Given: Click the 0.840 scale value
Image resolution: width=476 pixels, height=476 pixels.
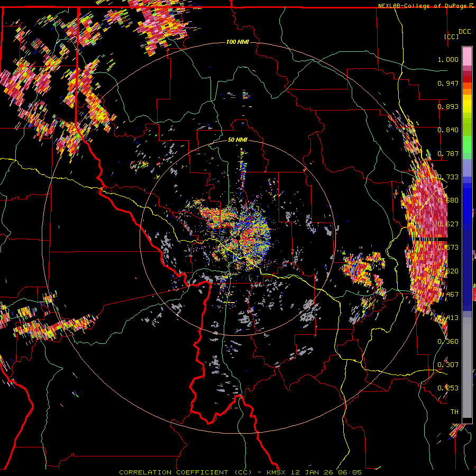Looking at the screenshot, I should click(x=448, y=130).
